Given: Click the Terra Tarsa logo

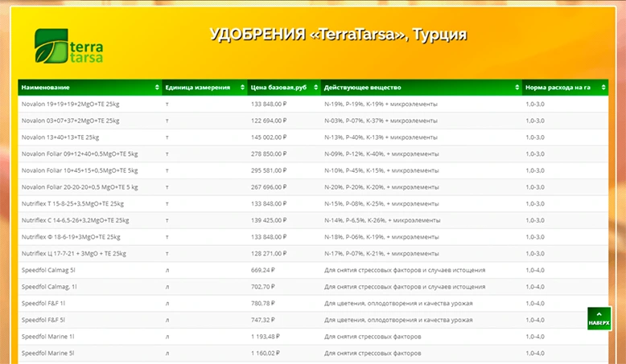Looking at the screenshot, I should click(68, 47).
